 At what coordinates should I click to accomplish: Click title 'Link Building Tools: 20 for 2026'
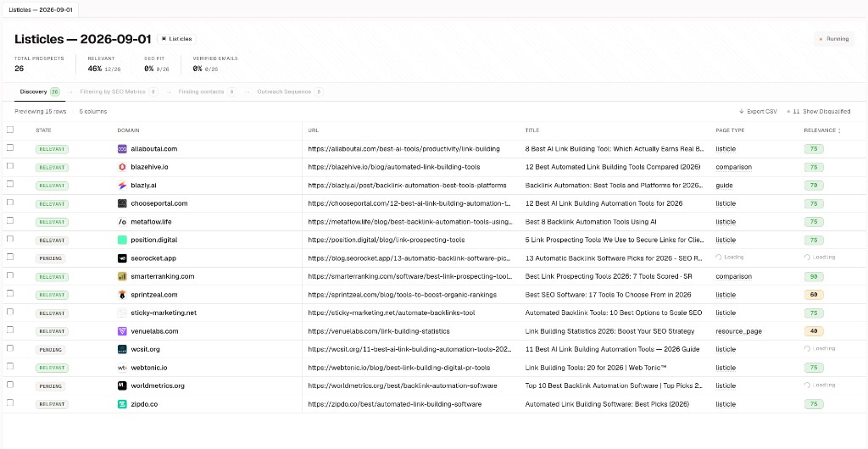(x=596, y=368)
